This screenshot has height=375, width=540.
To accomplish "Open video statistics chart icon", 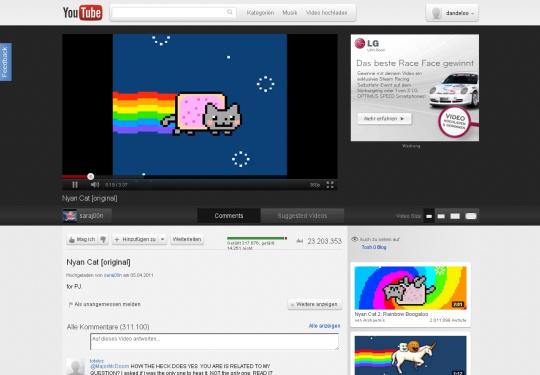I will tap(300, 241).
